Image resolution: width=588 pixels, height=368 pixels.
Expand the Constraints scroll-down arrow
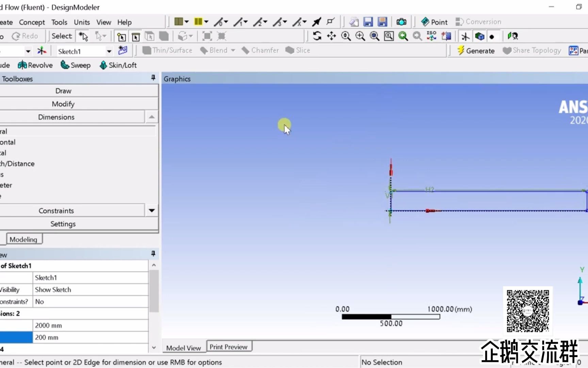(x=152, y=211)
